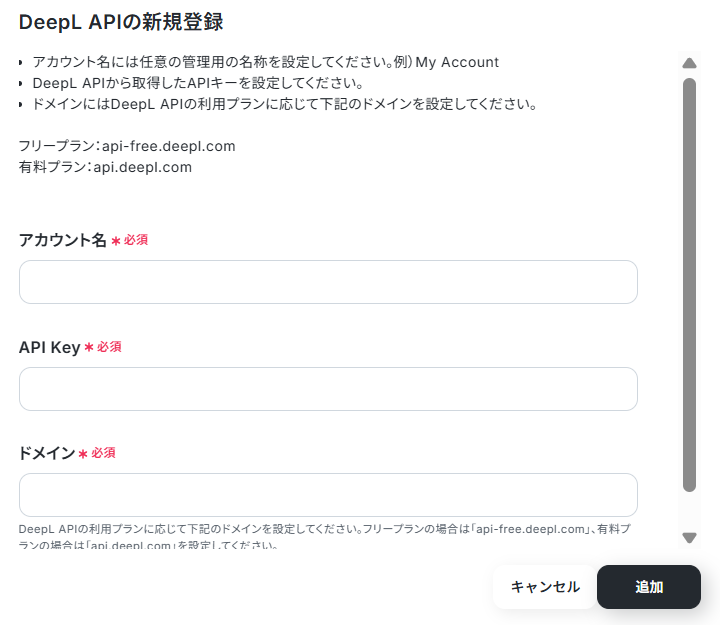
Task: Click the My Account example instruction line
Action: click(265, 62)
